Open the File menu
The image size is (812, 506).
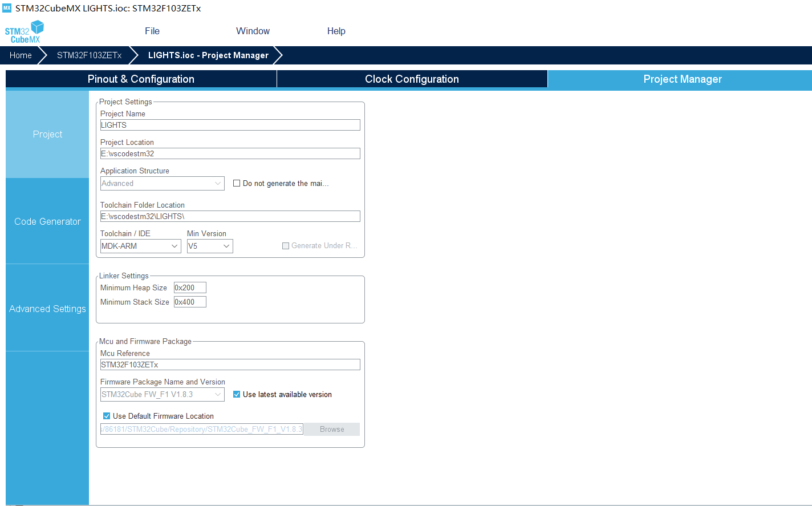click(152, 31)
